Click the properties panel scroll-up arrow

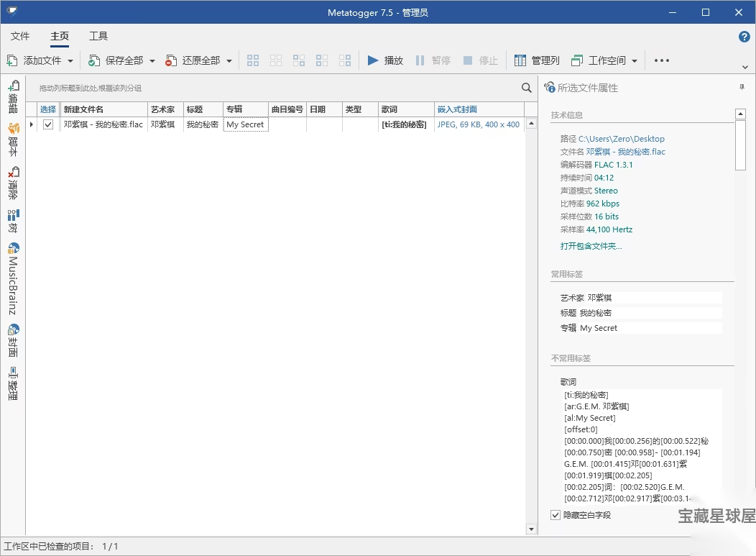coord(741,114)
